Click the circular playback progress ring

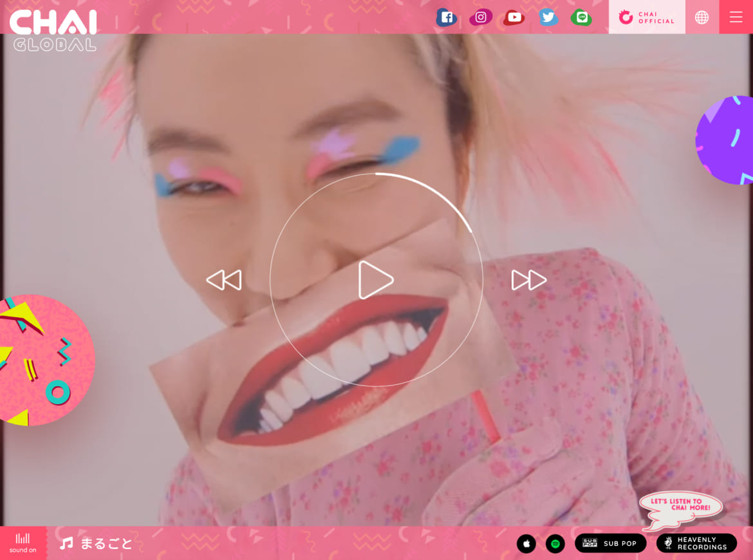pos(376,279)
